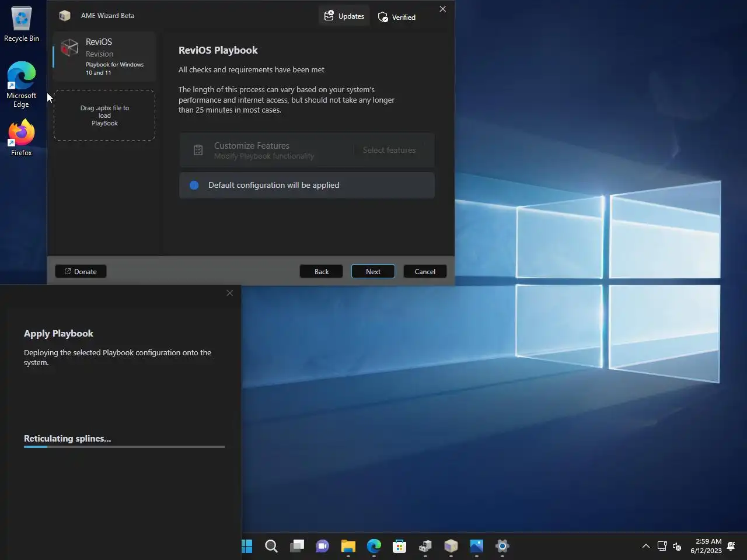Open the Photos app from the taskbar
Screen dimensions: 747x560
point(477,546)
